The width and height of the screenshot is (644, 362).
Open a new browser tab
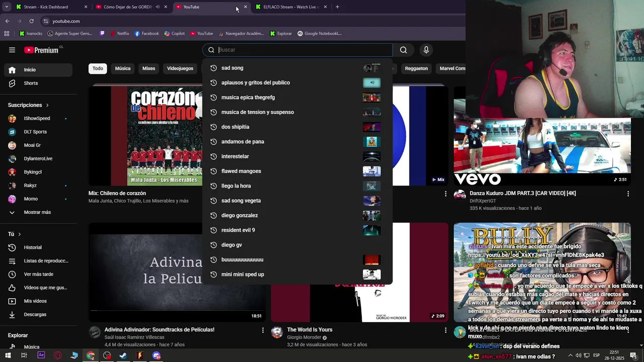point(337,7)
